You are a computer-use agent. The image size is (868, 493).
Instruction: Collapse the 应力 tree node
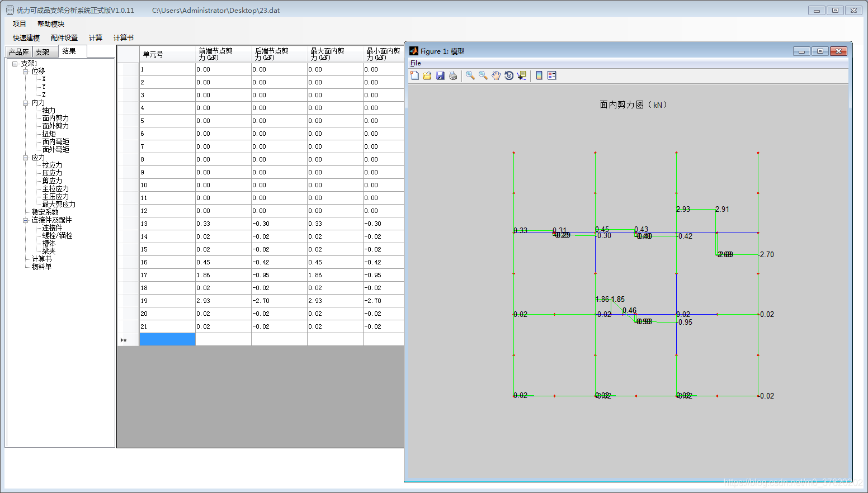[26, 158]
